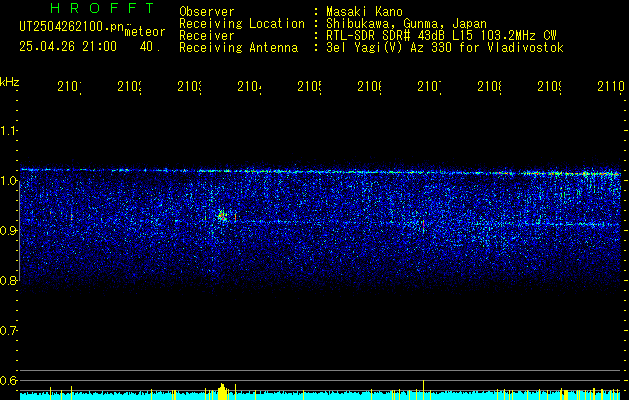The image size is (629, 400).
Task: Click the kHz axis unit label
Action: pos(10,82)
